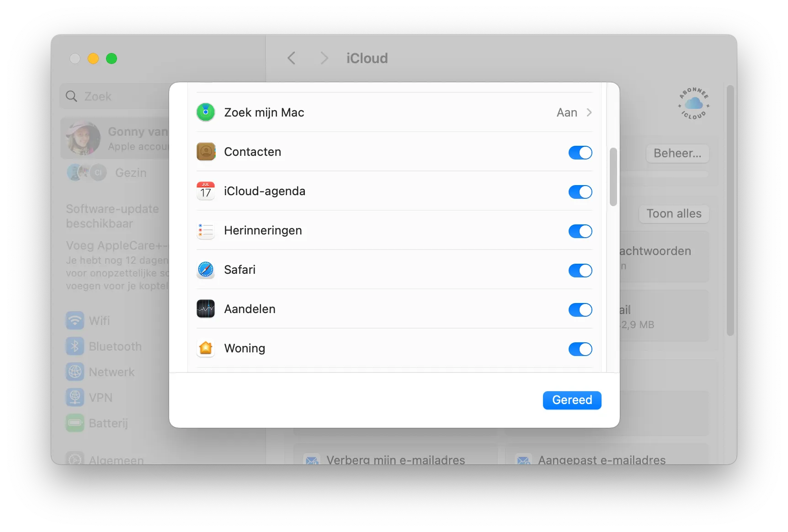Click the Zoek mijn Mac label

coord(264,112)
